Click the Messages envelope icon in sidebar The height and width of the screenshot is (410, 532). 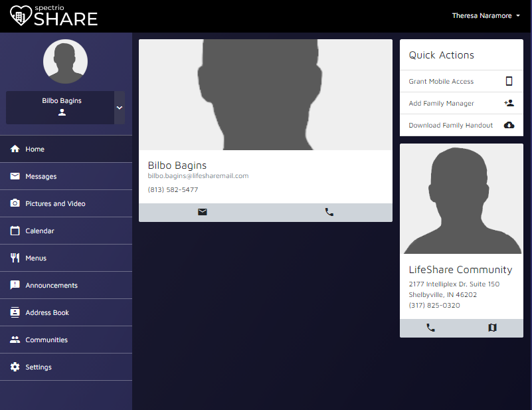tap(15, 176)
